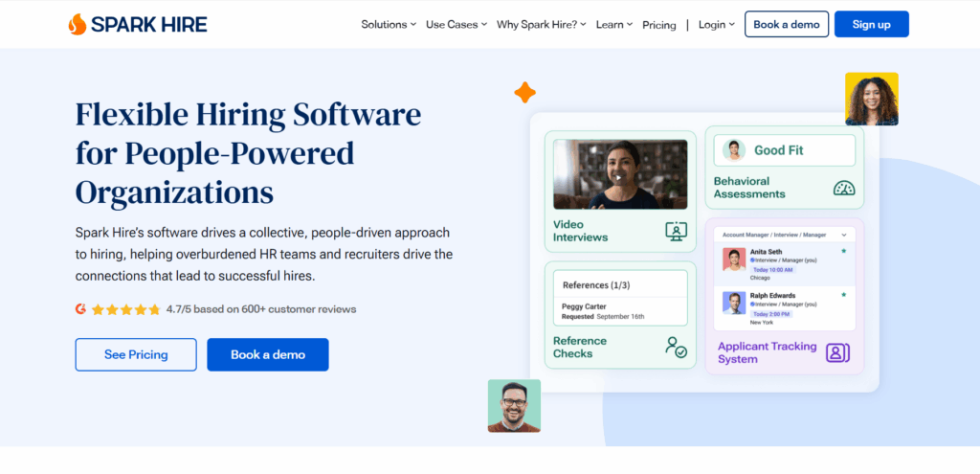980x474 pixels.
Task: Click the star next to Anita Seth
Action: click(x=843, y=251)
